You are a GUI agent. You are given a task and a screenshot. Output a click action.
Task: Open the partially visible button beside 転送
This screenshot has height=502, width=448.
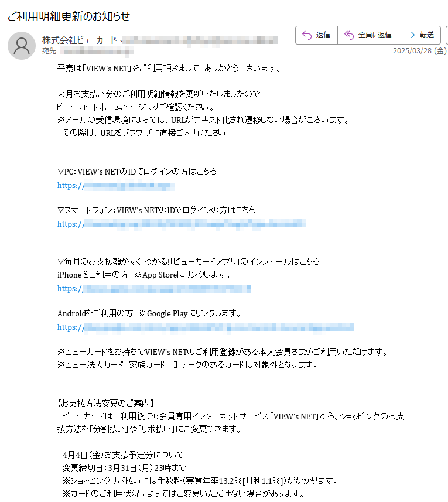(447, 35)
